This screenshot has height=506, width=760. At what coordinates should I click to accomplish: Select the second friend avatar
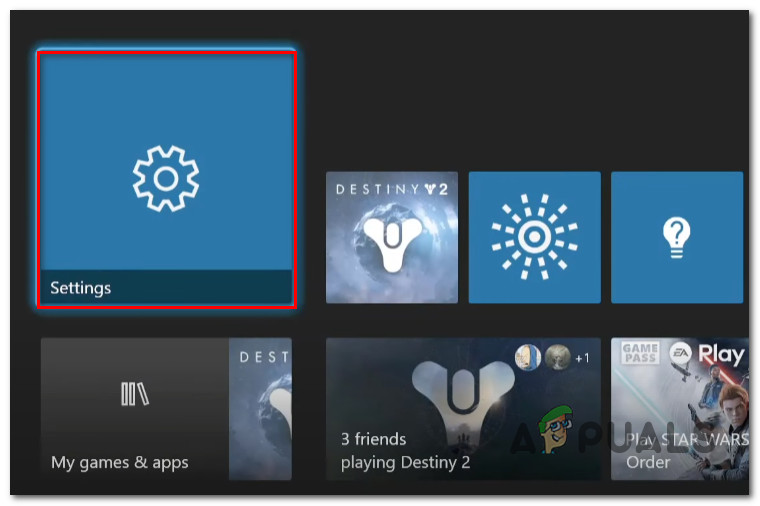click(557, 358)
